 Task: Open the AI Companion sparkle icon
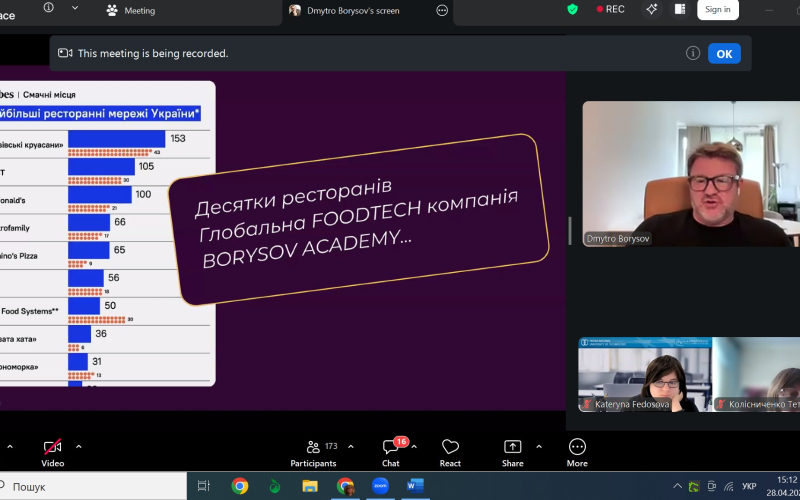tap(651, 10)
